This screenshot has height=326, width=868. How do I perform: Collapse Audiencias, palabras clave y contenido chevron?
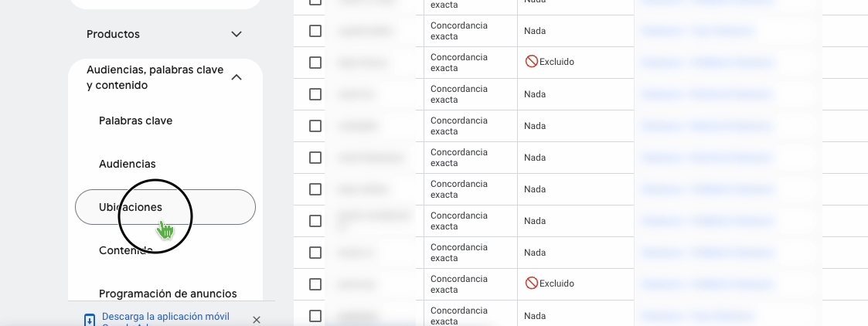coord(237,77)
